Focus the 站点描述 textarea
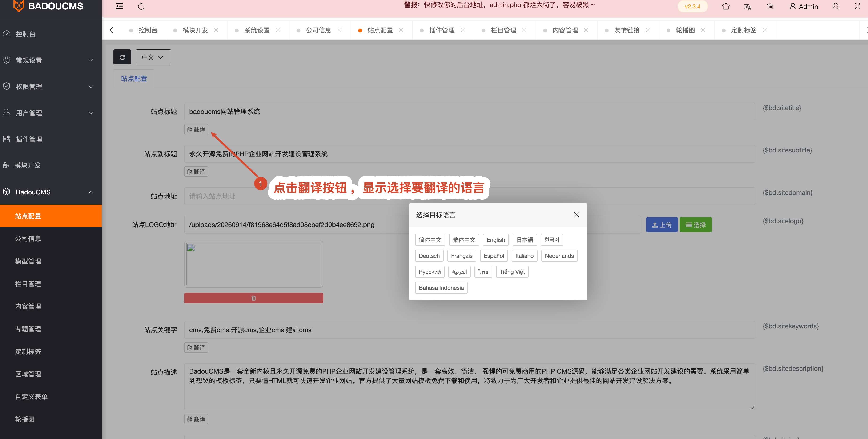This screenshot has height=439, width=868. (469, 387)
